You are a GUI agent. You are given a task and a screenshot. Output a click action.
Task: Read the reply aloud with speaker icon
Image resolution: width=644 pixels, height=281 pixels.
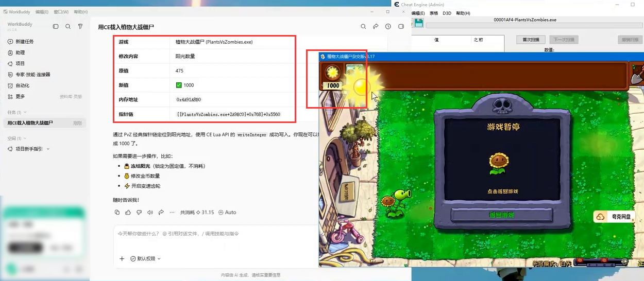point(150,212)
